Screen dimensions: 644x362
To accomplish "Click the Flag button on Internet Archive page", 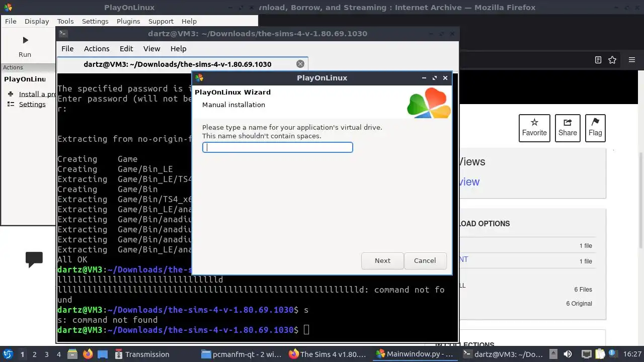I will (595, 128).
